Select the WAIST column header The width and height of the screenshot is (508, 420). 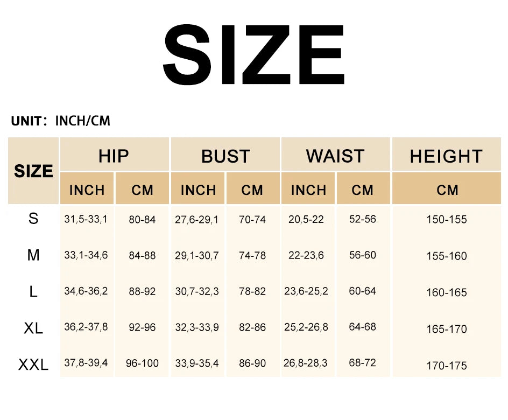(335, 156)
